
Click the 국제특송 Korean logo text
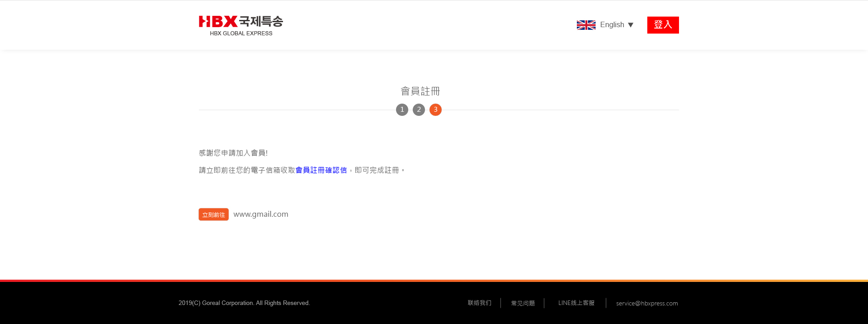coord(261,21)
